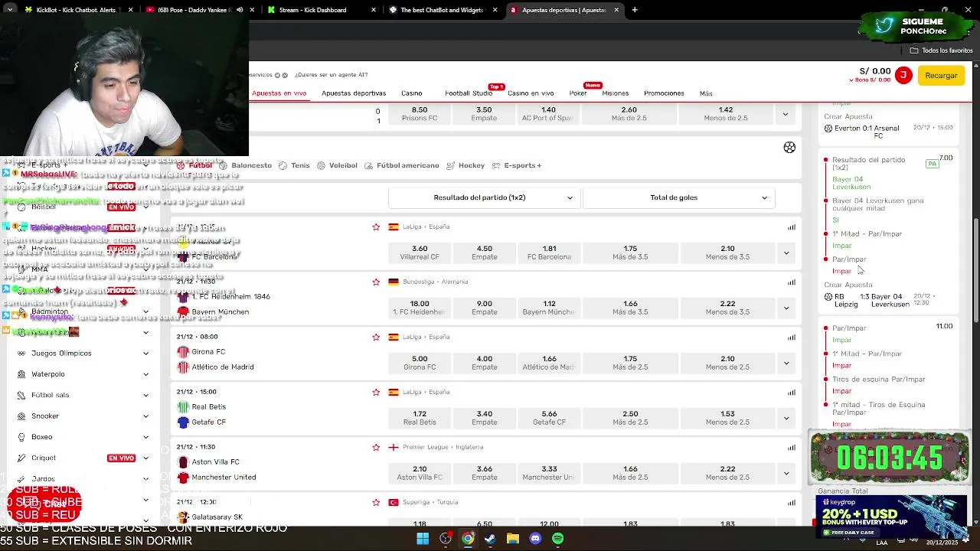Open statistics icon for the Superliga Turquía match
This screenshot has height=551, width=980.
pos(792,502)
